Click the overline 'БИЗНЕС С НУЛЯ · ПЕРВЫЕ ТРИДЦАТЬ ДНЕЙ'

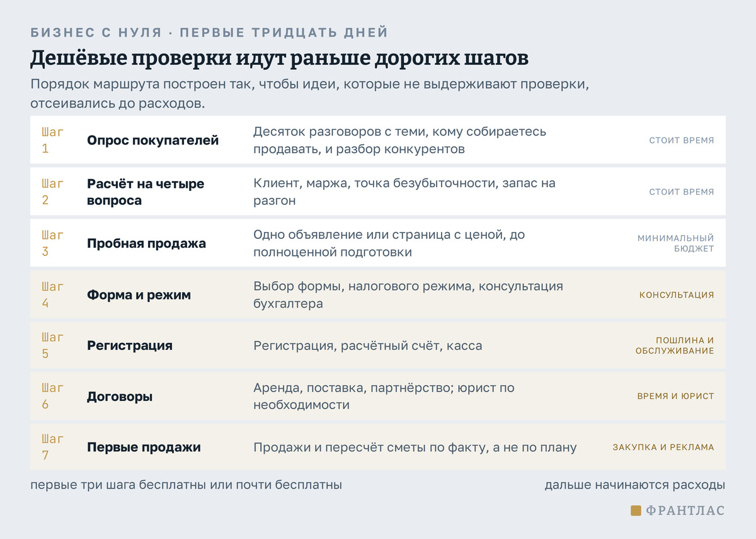click(209, 33)
